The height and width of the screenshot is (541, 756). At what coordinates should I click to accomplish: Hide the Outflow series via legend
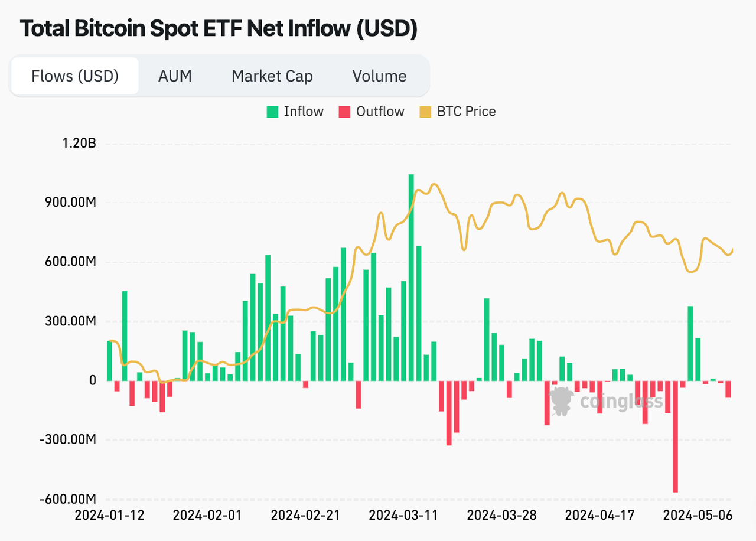tap(372, 112)
